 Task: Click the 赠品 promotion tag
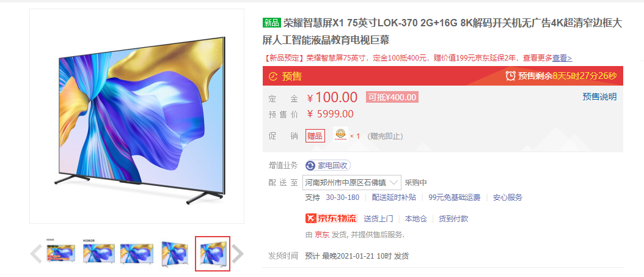click(x=315, y=136)
